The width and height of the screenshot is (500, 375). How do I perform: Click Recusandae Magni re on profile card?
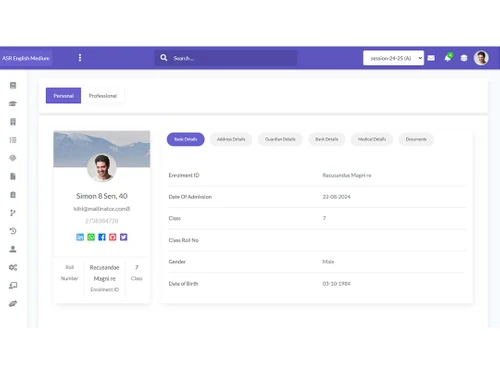[x=104, y=273]
